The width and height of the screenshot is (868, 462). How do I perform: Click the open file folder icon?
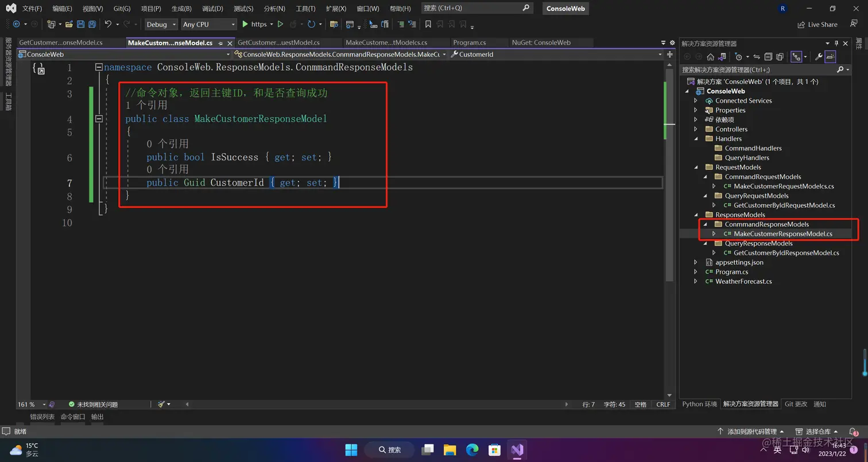pyautogui.click(x=69, y=24)
